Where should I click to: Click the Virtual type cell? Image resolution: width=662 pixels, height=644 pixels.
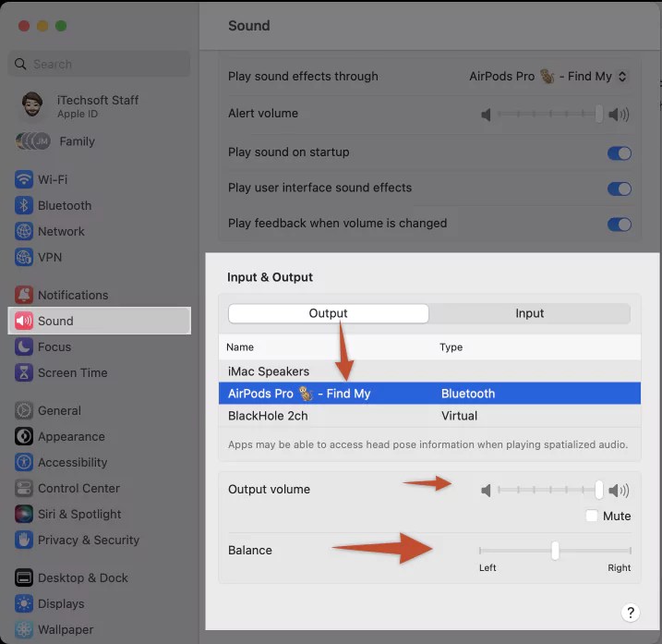(460, 416)
